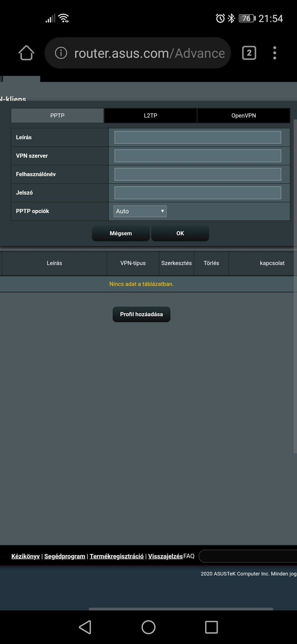
Task: Open the Visszajelzés link
Action: coord(166,556)
